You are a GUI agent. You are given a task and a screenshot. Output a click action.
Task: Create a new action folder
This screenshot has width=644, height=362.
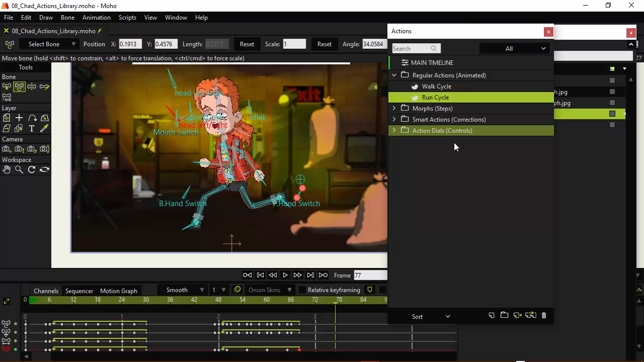(x=504, y=316)
